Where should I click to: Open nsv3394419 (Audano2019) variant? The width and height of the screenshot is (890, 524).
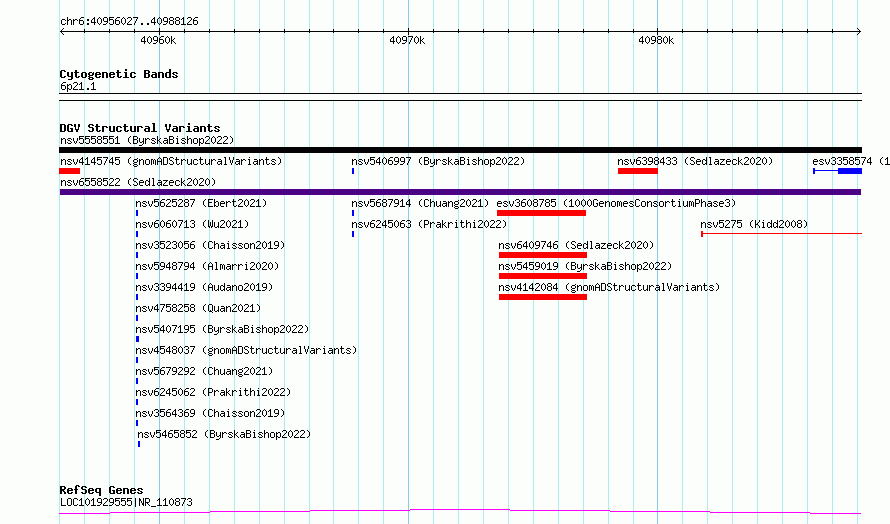tap(204, 287)
